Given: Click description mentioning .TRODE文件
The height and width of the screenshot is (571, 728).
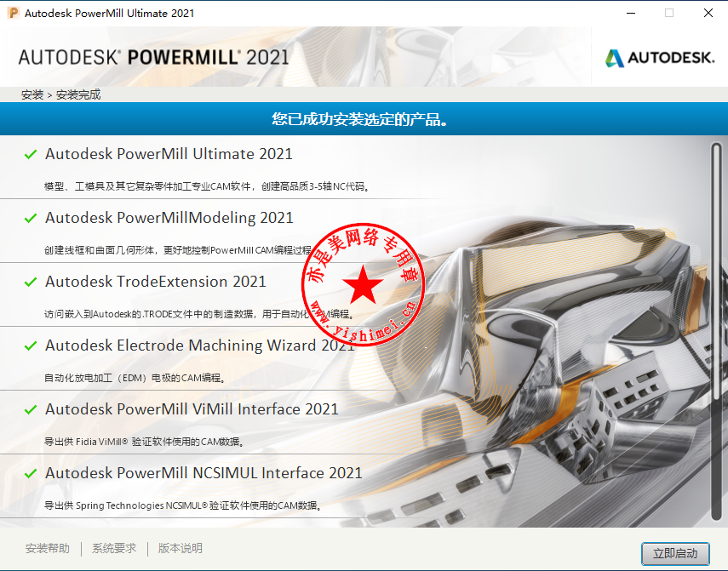Looking at the screenshot, I should click(x=199, y=314).
